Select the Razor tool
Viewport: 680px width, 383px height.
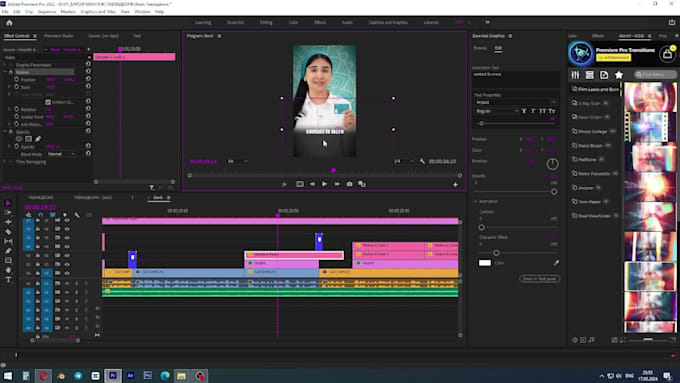click(8, 232)
